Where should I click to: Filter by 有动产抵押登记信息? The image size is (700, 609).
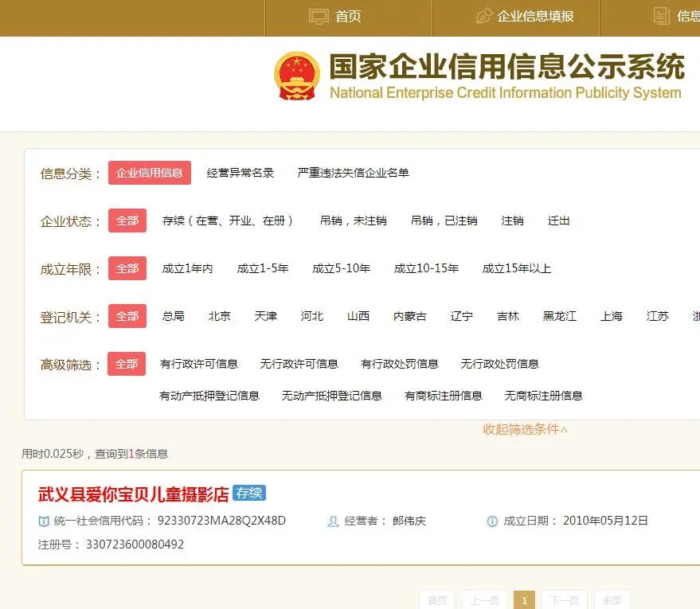(x=209, y=396)
